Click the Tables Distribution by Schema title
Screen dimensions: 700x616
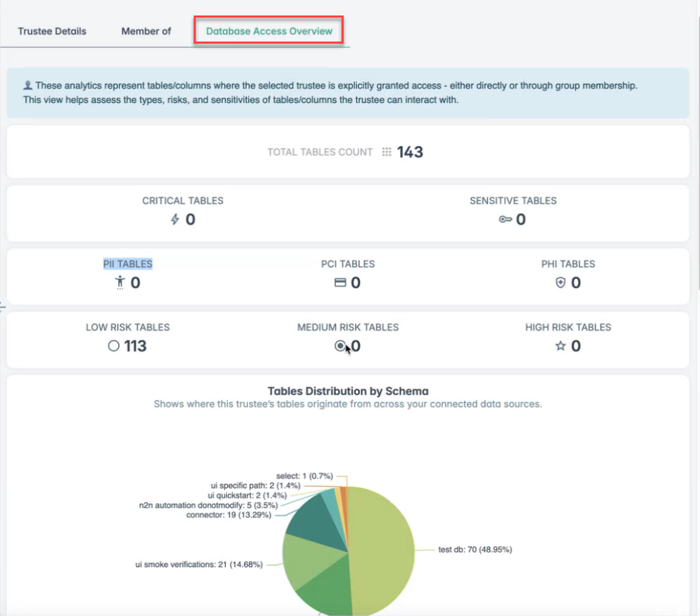tap(348, 391)
